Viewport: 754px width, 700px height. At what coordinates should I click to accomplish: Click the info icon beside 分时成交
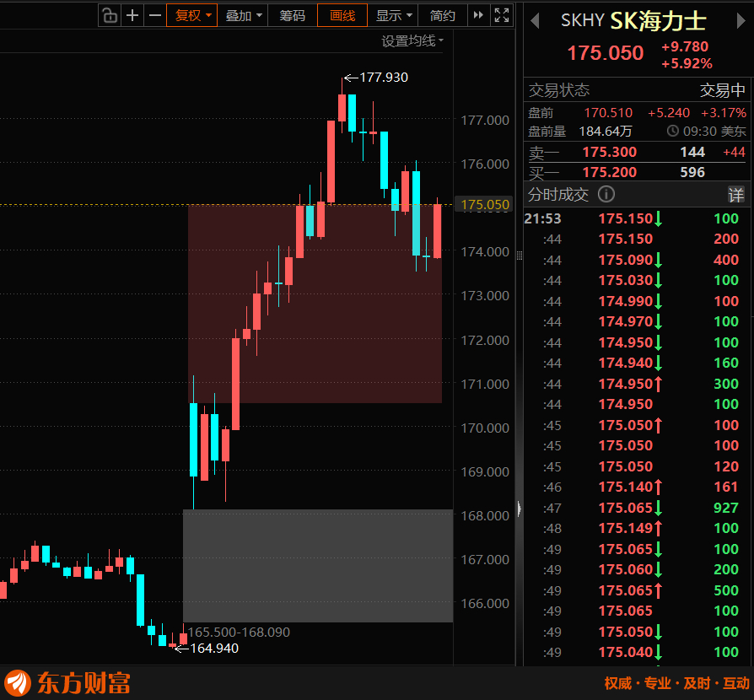pos(606,194)
